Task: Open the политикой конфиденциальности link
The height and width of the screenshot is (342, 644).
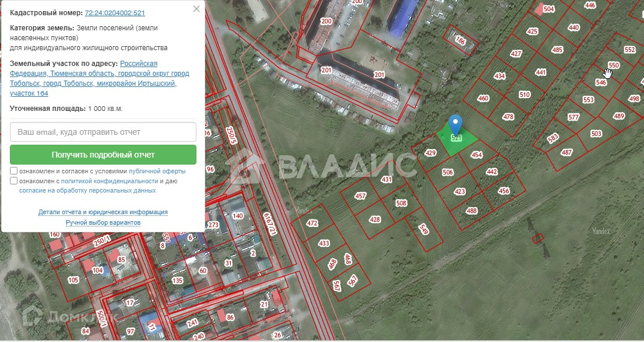Action: pos(110,181)
